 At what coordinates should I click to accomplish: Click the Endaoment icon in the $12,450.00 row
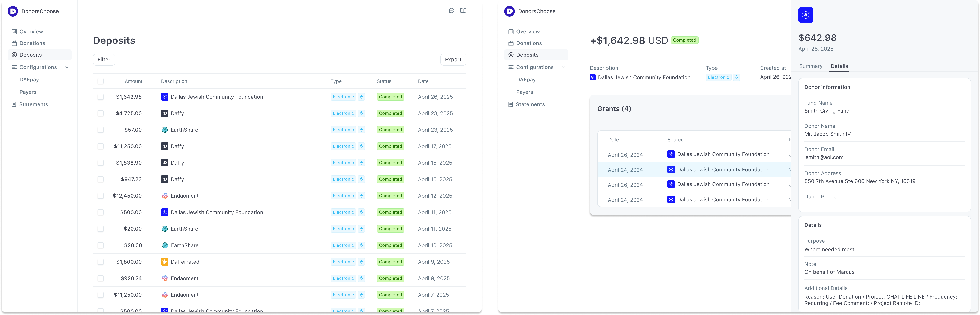164,196
